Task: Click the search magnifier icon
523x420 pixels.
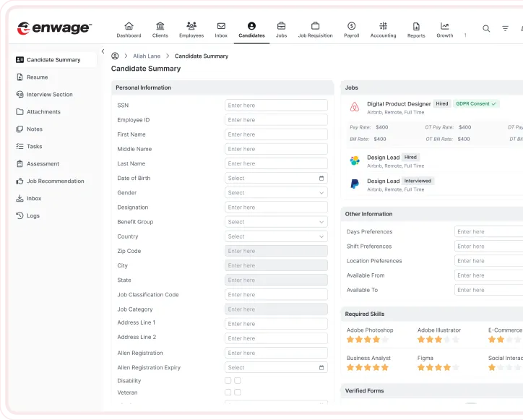Action: coord(486,29)
